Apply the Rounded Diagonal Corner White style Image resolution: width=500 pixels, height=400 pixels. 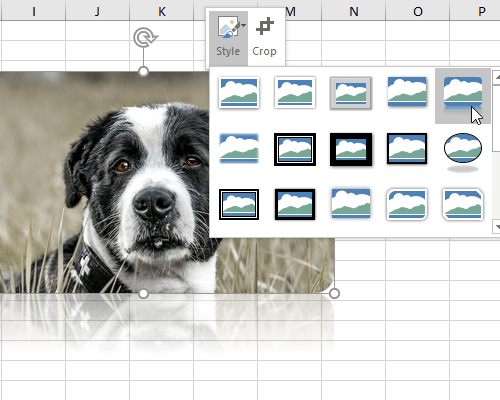click(407, 204)
